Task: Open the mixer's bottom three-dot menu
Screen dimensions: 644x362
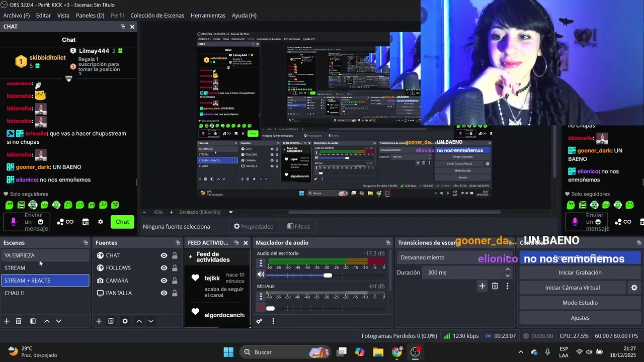Action: click(273, 321)
